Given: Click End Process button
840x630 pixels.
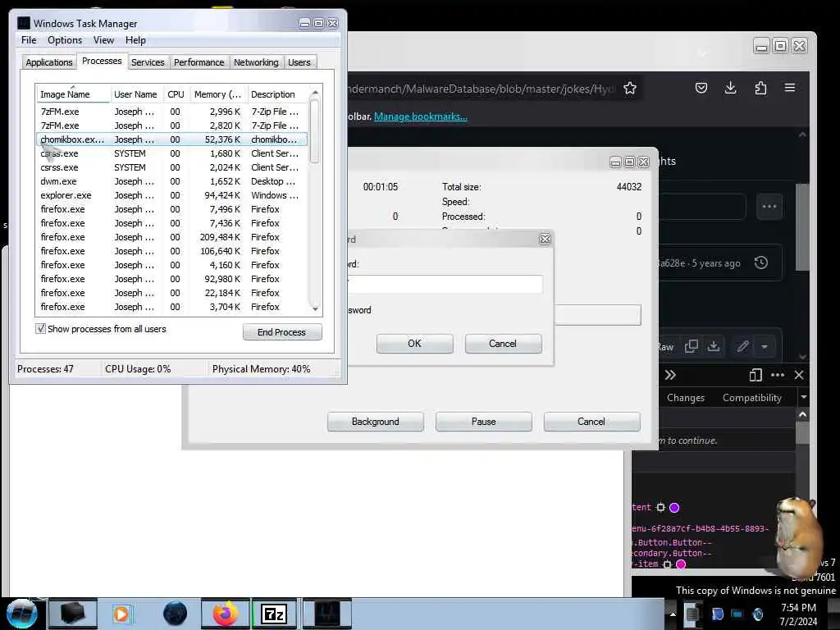Looking at the screenshot, I should click(282, 332).
